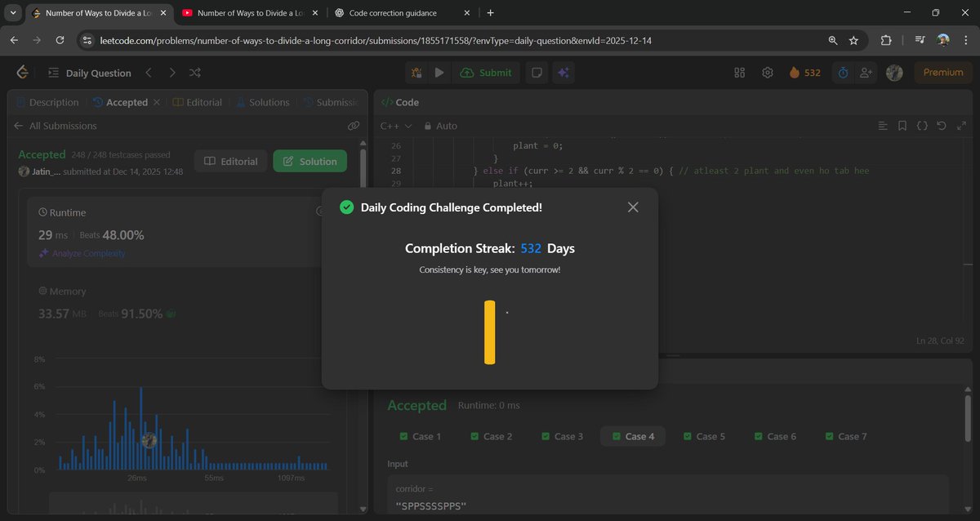The image size is (980, 521).
Task: Click the Premium button
Action: click(x=943, y=73)
